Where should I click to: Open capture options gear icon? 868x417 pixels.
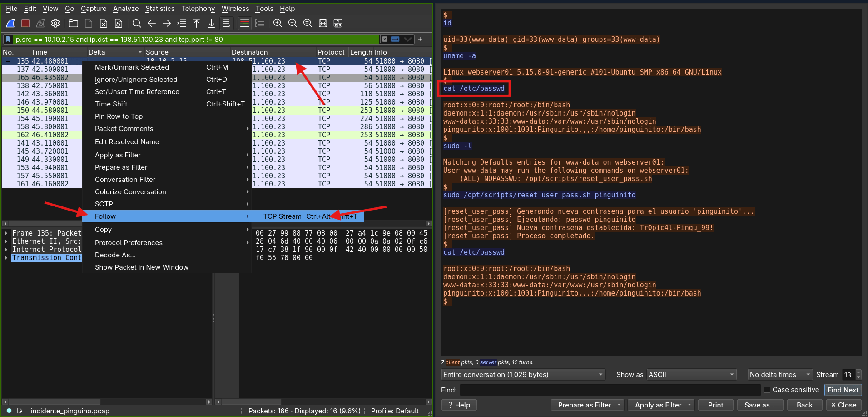tap(55, 23)
